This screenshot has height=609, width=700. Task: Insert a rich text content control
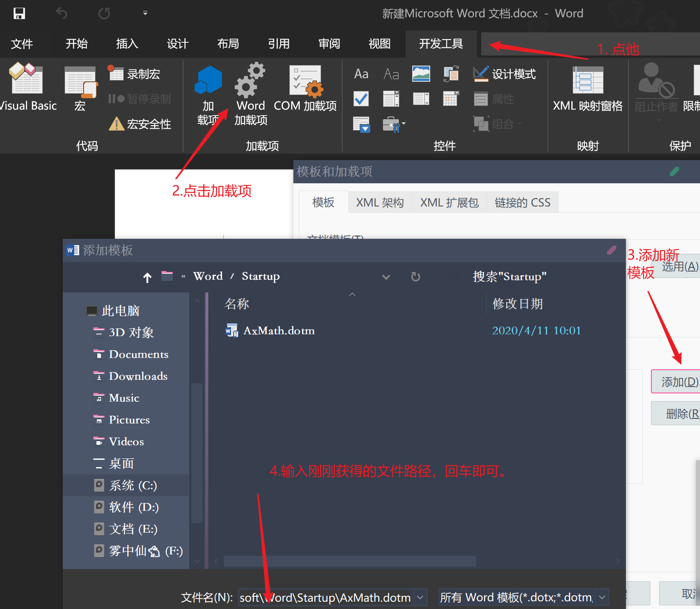pos(361,74)
